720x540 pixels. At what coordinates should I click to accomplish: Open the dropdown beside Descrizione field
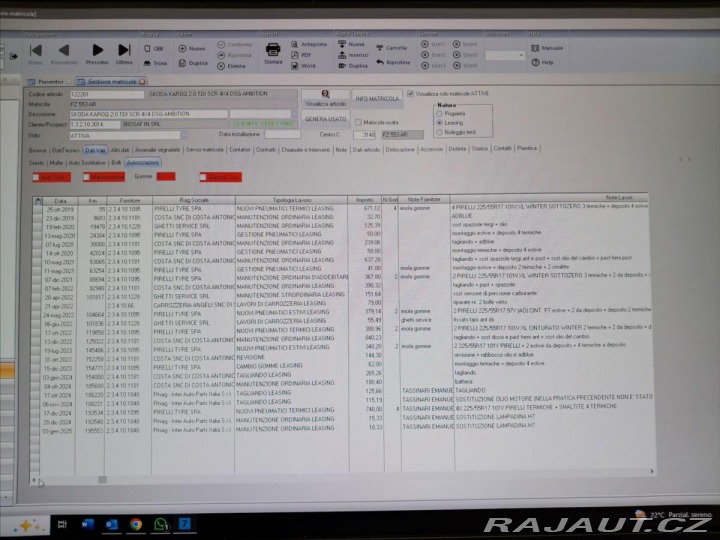tap(294, 114)
